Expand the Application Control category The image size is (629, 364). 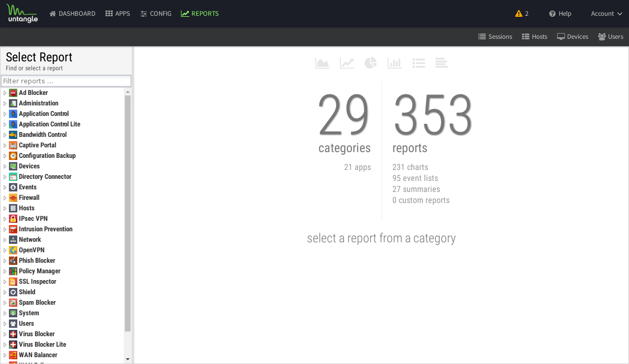[x=5, y=114]
